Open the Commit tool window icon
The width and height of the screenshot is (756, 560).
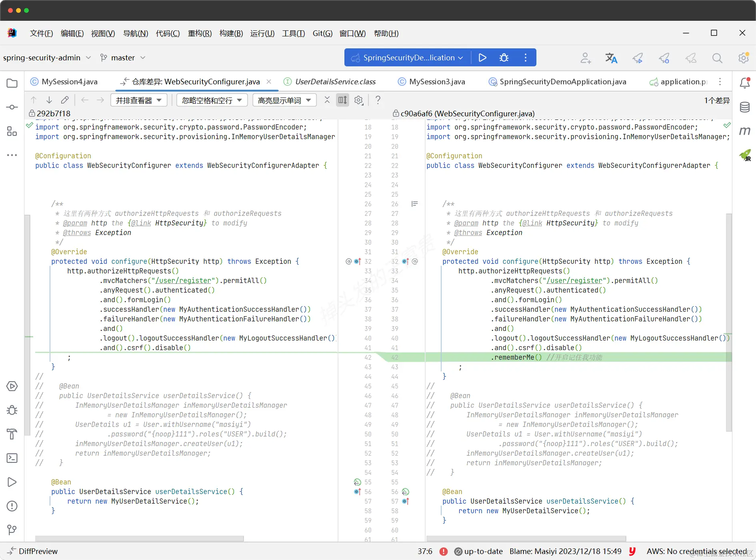point(12,107)
